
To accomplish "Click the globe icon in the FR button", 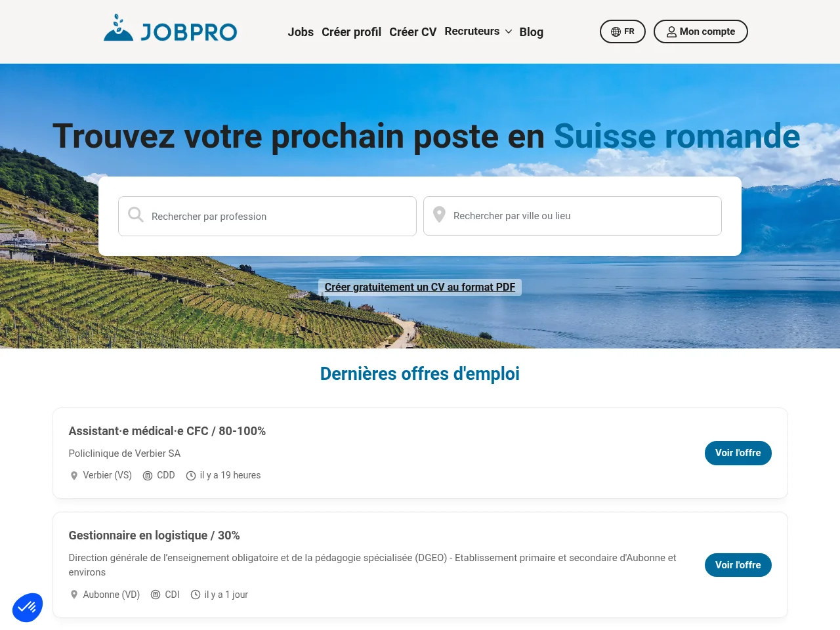I will 616,31.
